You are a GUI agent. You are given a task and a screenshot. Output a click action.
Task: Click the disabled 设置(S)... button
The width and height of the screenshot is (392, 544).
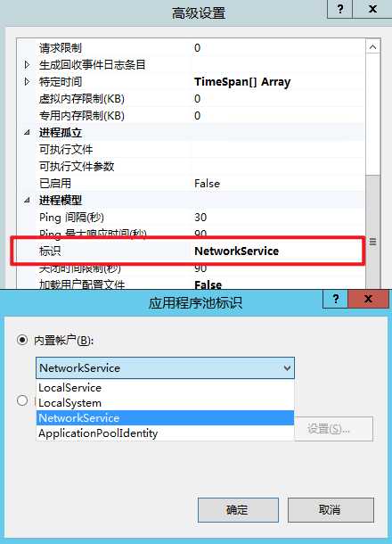[x=333, y=429]
